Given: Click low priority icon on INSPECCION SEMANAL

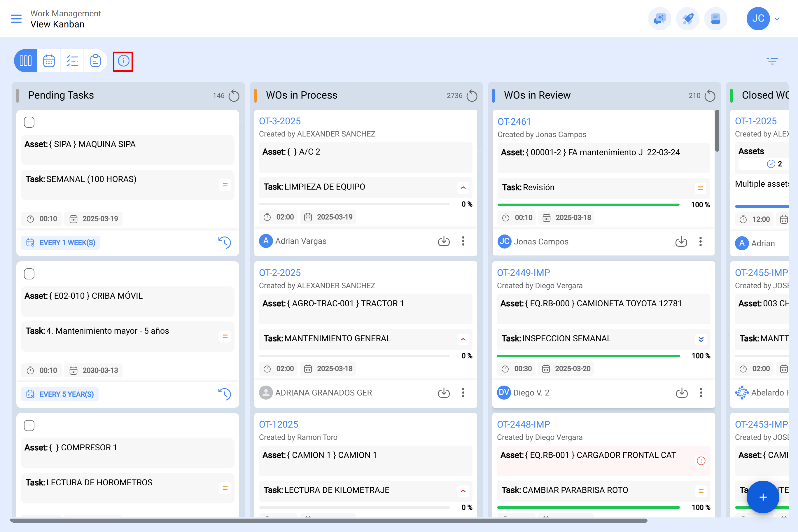Looking at the screenshot, I should tap(701, 339).
